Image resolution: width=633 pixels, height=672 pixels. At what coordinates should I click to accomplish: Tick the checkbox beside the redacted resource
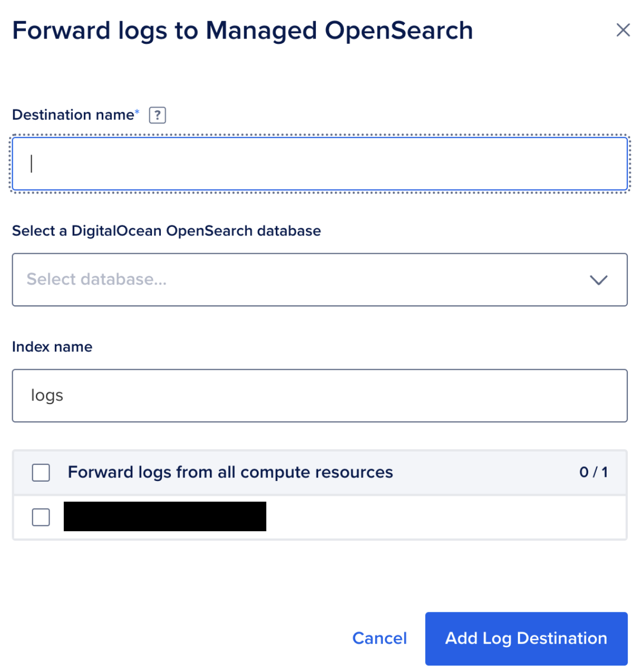click(41, 517)
